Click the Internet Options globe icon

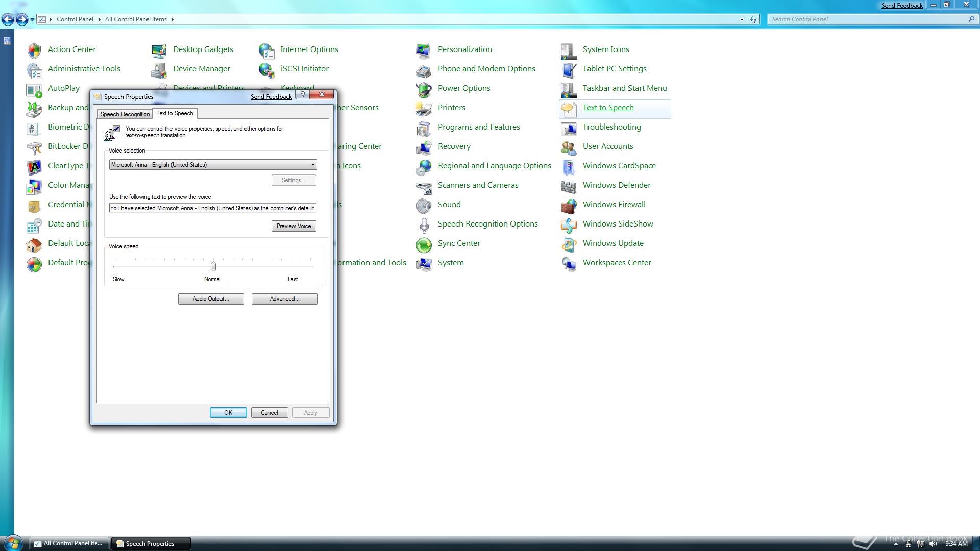point(266,51)
